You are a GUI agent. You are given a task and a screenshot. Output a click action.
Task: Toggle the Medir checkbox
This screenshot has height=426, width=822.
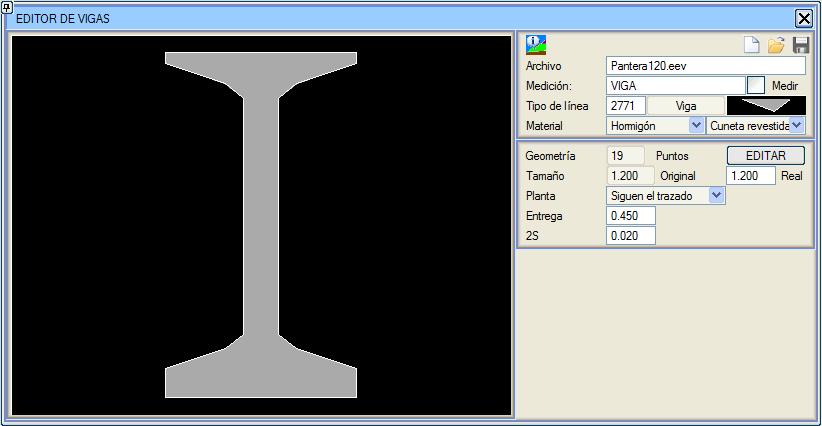pyautogui.click(x=755, y=85)
